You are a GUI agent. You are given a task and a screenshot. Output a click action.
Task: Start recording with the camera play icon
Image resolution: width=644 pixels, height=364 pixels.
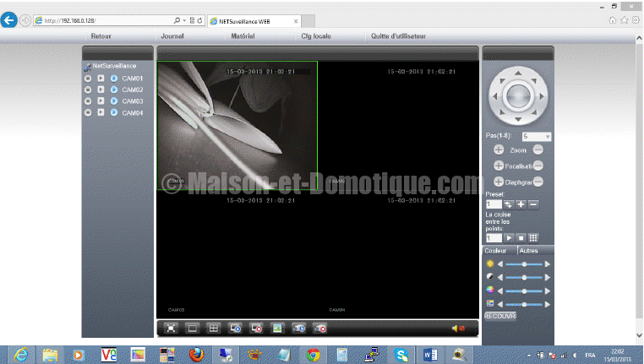coord(298,329)
